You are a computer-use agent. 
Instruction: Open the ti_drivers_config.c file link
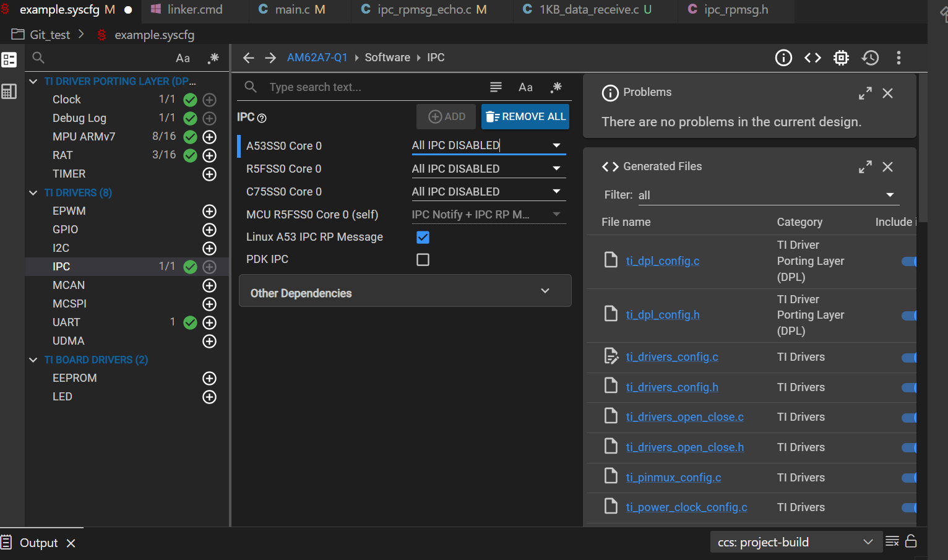point(671,357)
